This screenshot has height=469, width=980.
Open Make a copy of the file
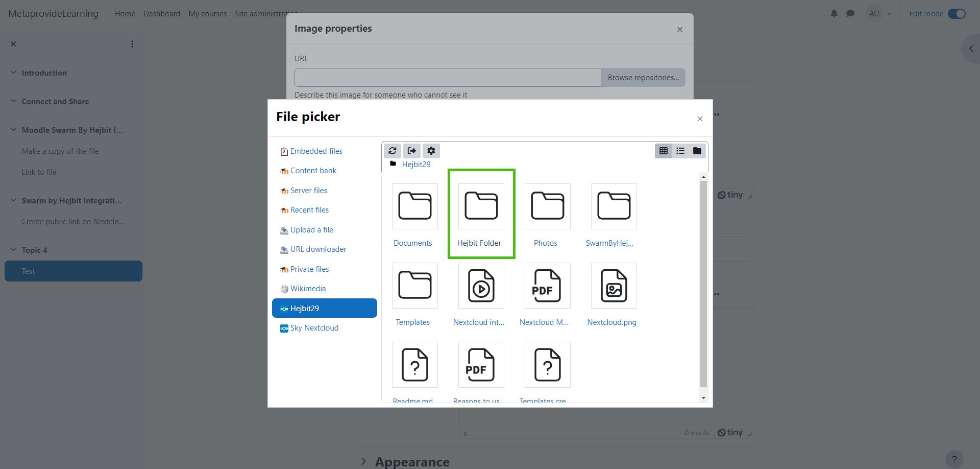coord(60,151)
